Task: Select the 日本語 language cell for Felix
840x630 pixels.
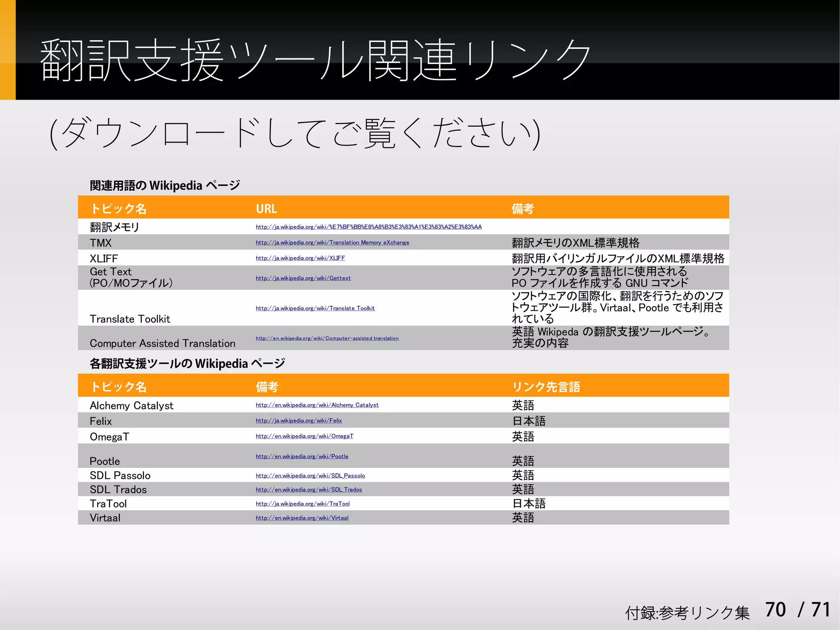Action: coord(529,421)
